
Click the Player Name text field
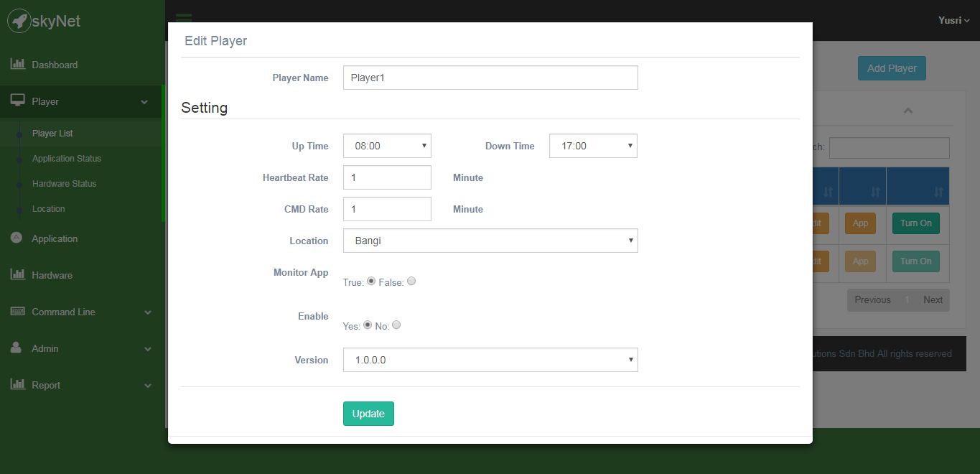click(490, 78)
